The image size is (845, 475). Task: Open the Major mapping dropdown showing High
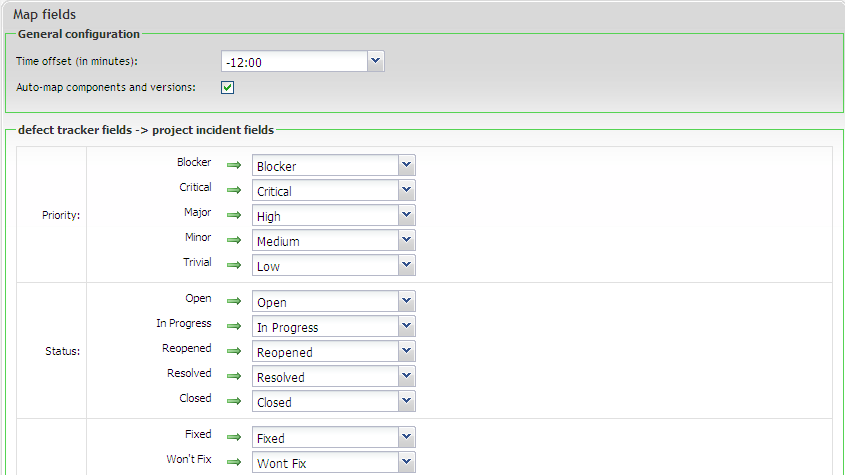click(406, 215)
